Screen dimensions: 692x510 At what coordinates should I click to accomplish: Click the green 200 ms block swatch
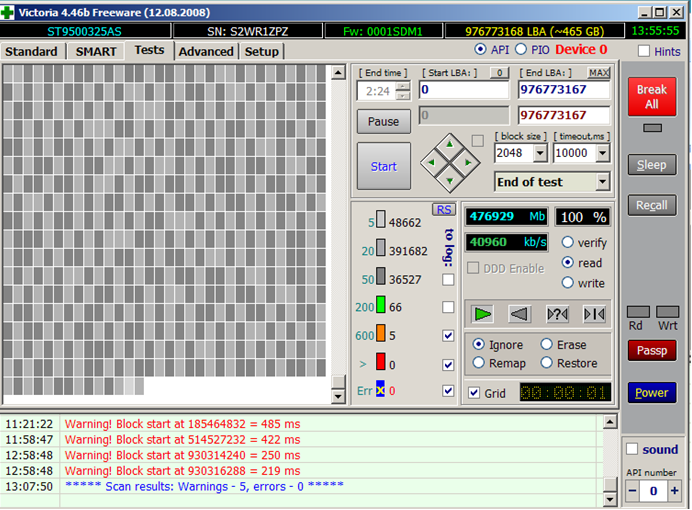[x=380, y=305]
